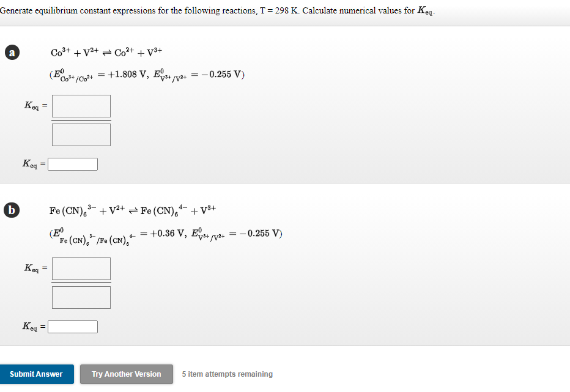Image resolution: width=570 pixels, height=392 pixels.
Task: Click the numerator box for part a Keq expression
Action: pos(81,106)
